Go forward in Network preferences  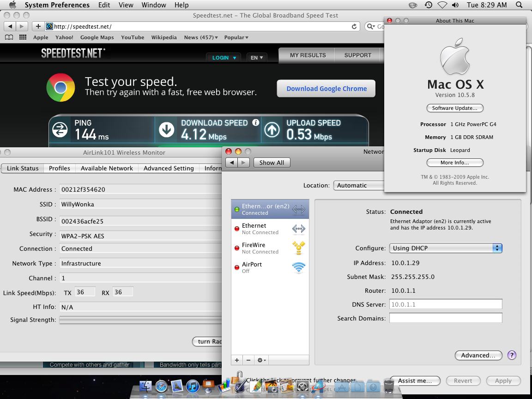[x=244, y=163]
